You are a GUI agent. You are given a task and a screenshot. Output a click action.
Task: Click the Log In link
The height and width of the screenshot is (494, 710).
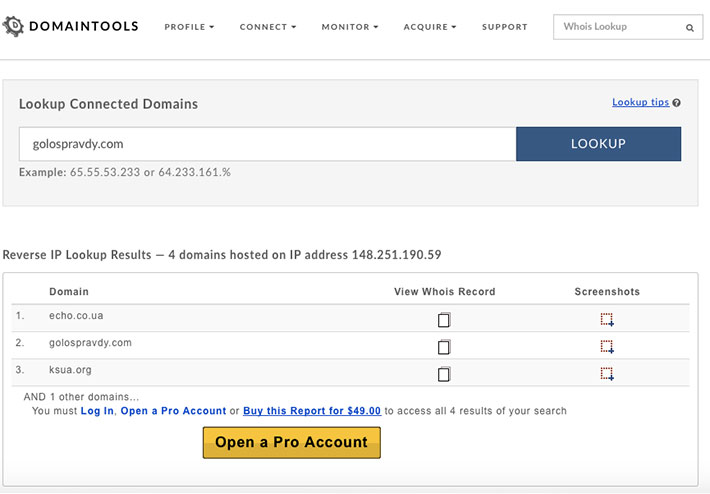click(x=97, y=411)
